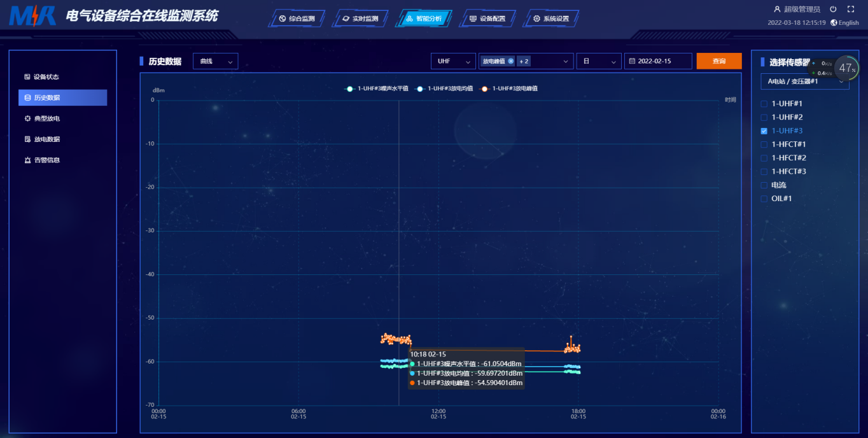Click the power logout icon
The width and height of the screenshot is (868, 438).
pos(833,10)
